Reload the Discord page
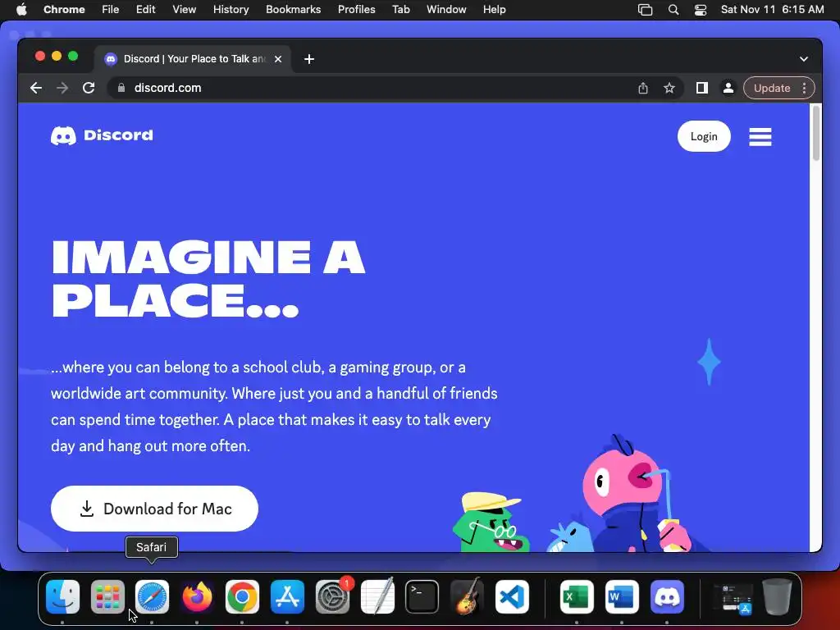 (x=89, y=88)
